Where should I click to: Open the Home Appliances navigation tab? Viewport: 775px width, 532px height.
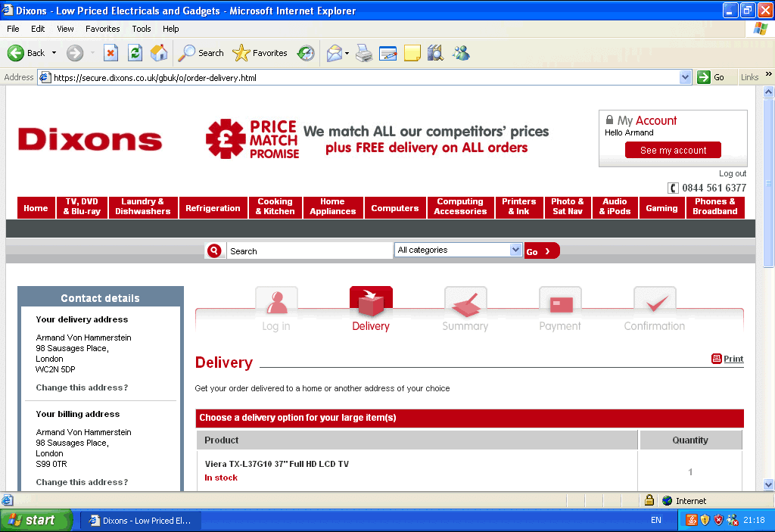coord(333,207)
